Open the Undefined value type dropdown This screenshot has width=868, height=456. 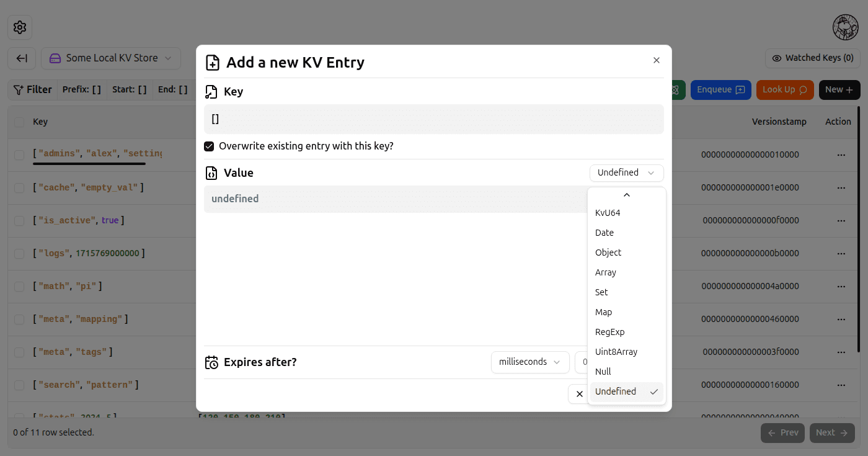(x=626, y=173)
